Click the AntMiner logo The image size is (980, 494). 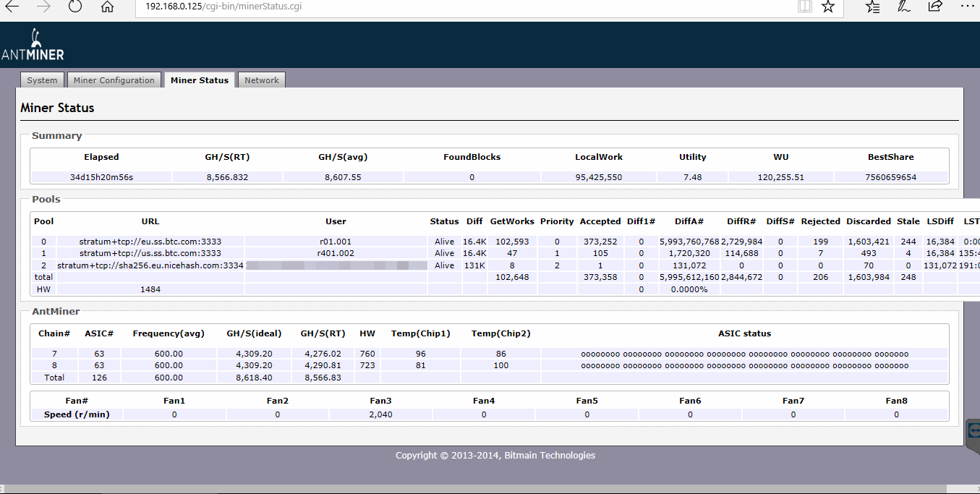[x=33, y=45]
